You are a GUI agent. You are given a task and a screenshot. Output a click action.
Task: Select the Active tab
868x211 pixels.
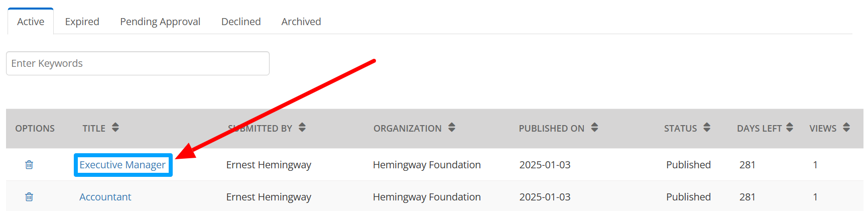pyautogui.click(x=31, y=22)
